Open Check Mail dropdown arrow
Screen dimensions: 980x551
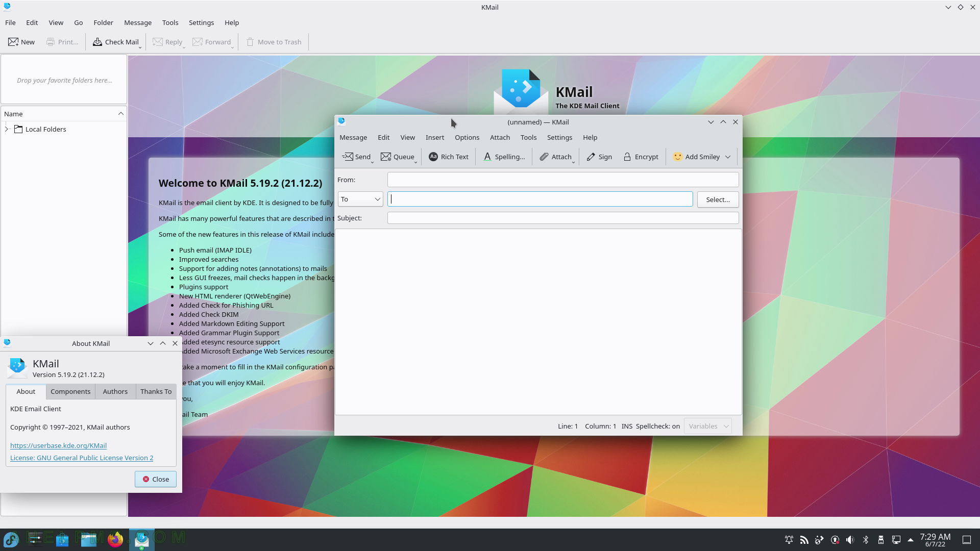(x=140, y=47)
